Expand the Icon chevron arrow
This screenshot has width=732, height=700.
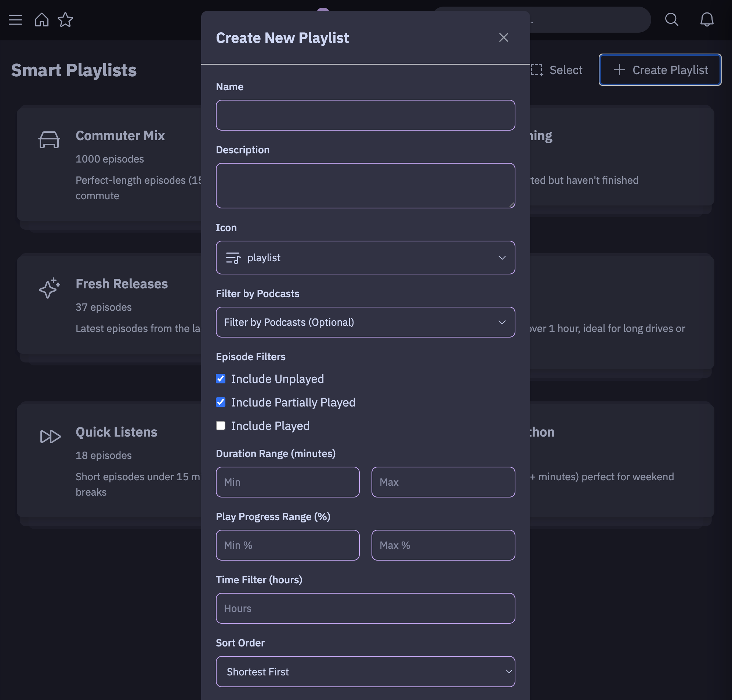pyautogui.click(x=502, y=258)
